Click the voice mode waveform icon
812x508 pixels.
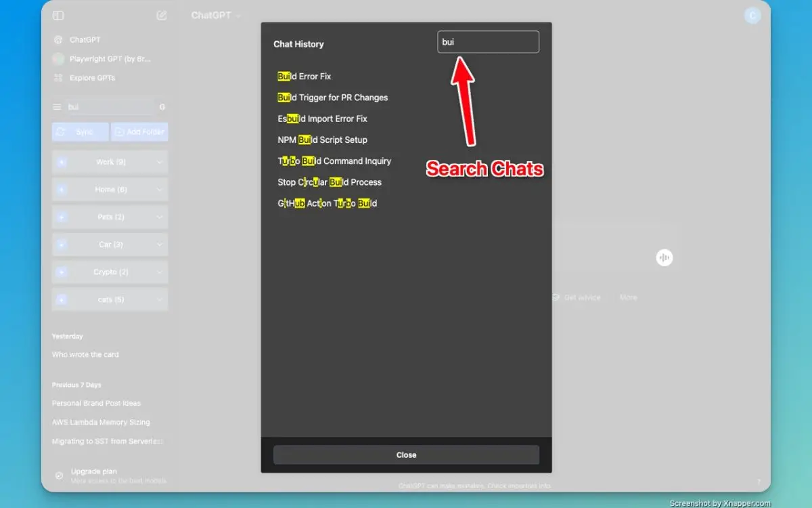tap(664, 257)
